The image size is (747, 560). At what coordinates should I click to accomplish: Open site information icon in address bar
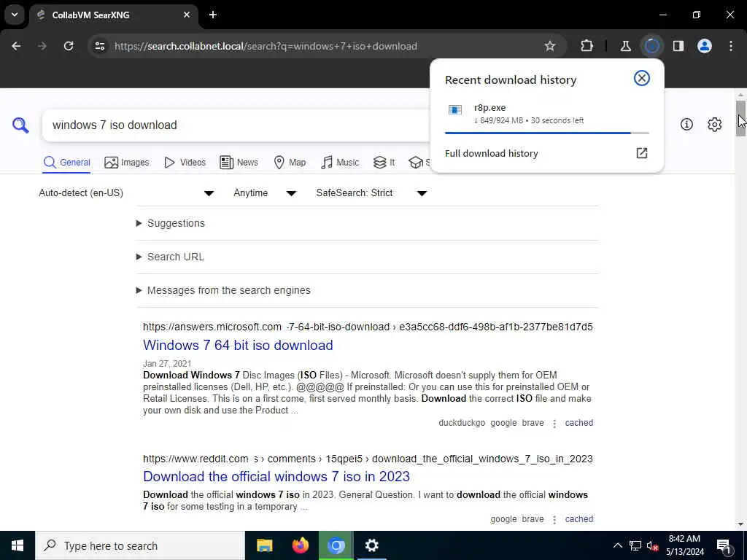coord(99,46)
